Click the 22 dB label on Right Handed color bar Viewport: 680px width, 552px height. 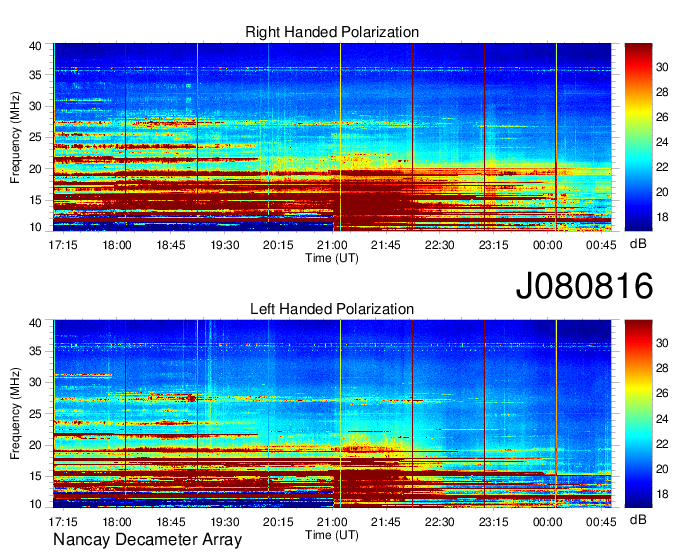662,167
